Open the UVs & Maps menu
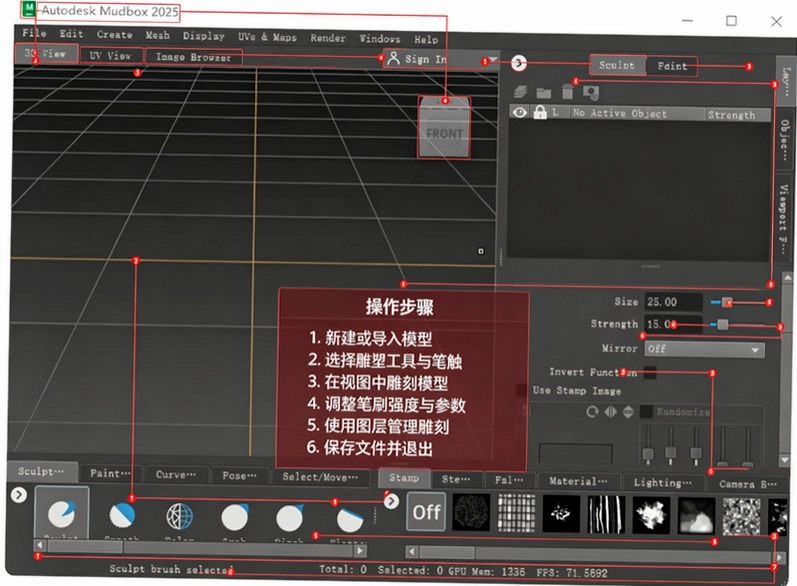797x586 pixels. pos(267,37)
